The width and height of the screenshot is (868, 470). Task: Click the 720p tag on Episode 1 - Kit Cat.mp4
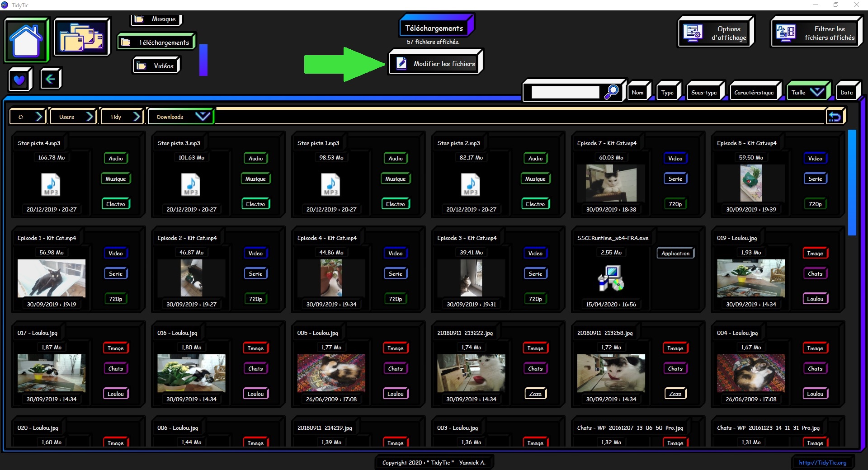tap(116, 299)
